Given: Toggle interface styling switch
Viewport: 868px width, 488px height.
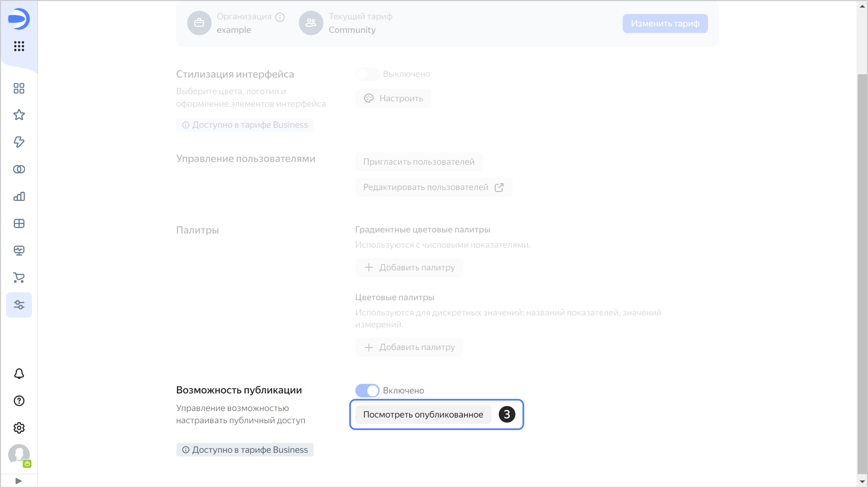Looking at the screenshot, I should (367, 74).
